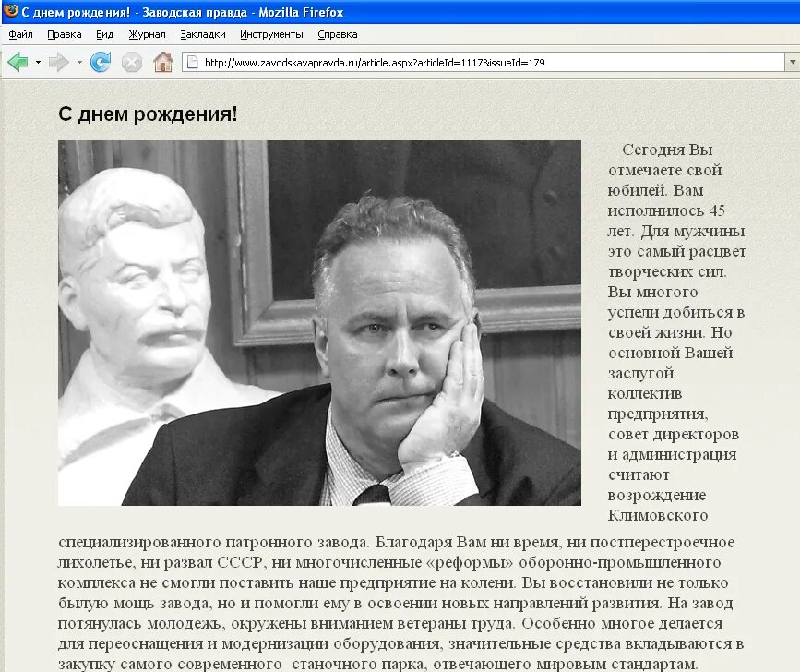The width and height of the screenshot is (800, 672).
Task: Open the Закладки menu
Action: click(x=202, y=33)
